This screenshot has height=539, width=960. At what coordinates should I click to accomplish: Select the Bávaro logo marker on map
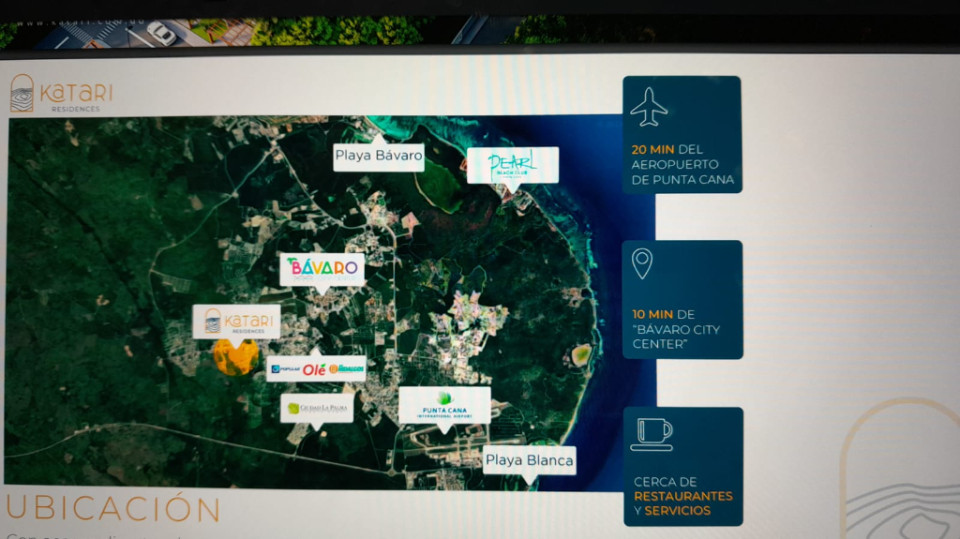[321, 268]
